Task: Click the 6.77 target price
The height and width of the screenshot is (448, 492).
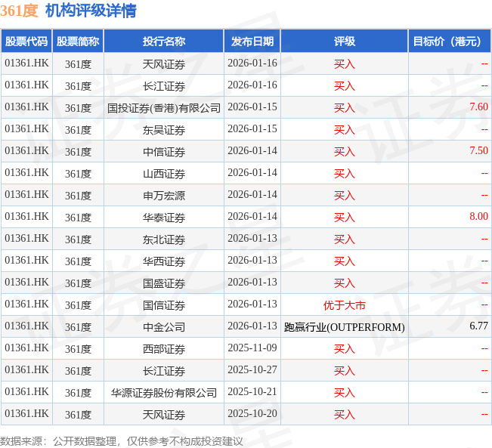Action: coord(478,326)
